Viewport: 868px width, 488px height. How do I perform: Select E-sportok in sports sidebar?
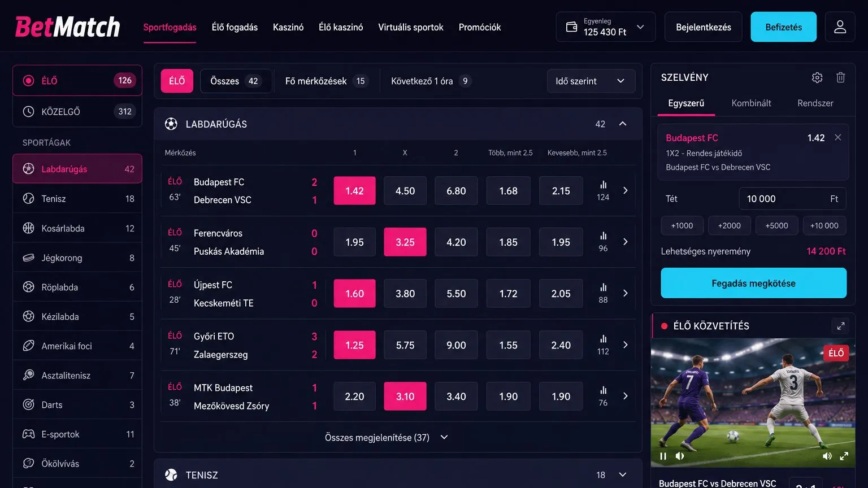pos(77,434)
